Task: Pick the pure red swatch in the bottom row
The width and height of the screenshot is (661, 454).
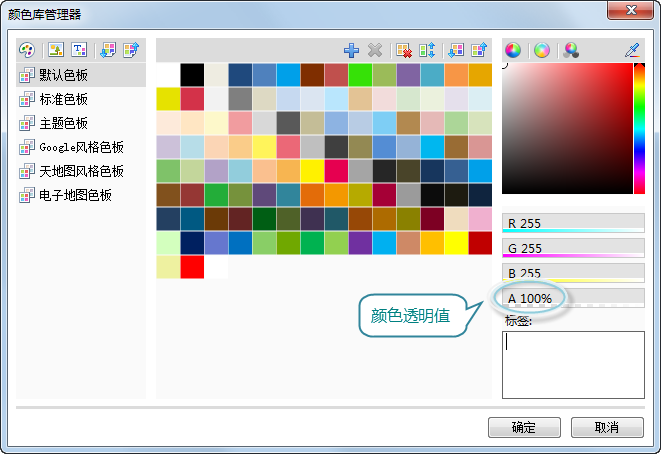Action: pyautogui.click(x=192, y=267)
